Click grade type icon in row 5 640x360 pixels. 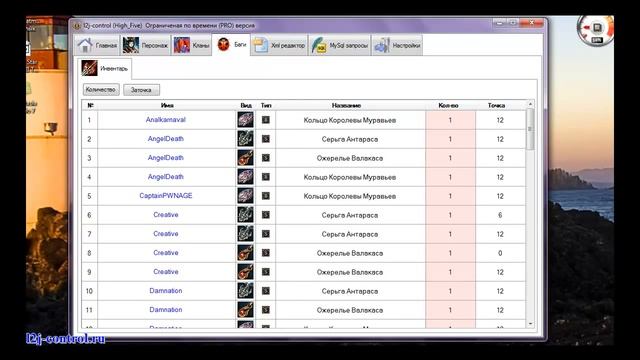pyautogui.click(x=266, y=196)
